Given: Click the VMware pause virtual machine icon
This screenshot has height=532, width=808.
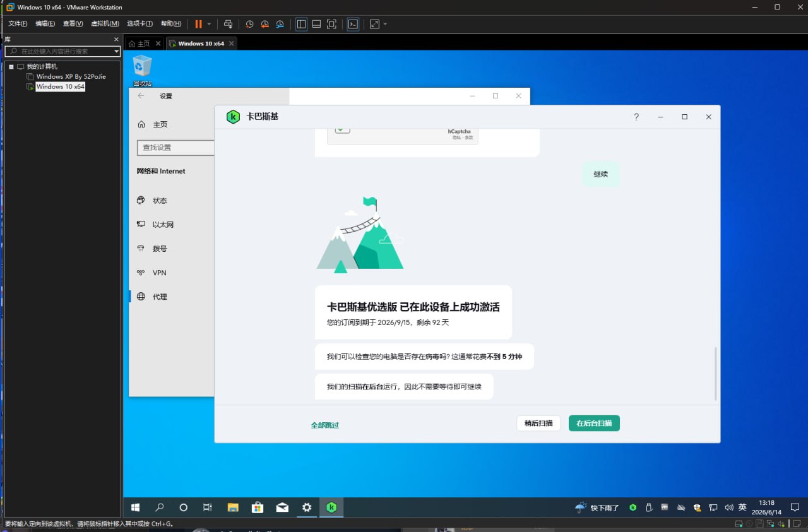Looking at the screenshot, I should [x=198, y=24].
